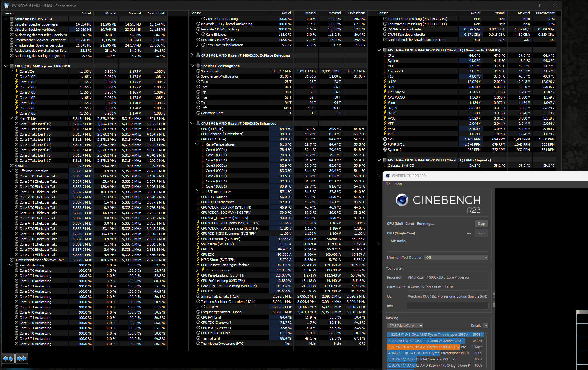The image size is (588, 370).
Task: Click the thermometer icon beside Chipsatz 1 (xHCI)
Action: [x=385, y=165]
